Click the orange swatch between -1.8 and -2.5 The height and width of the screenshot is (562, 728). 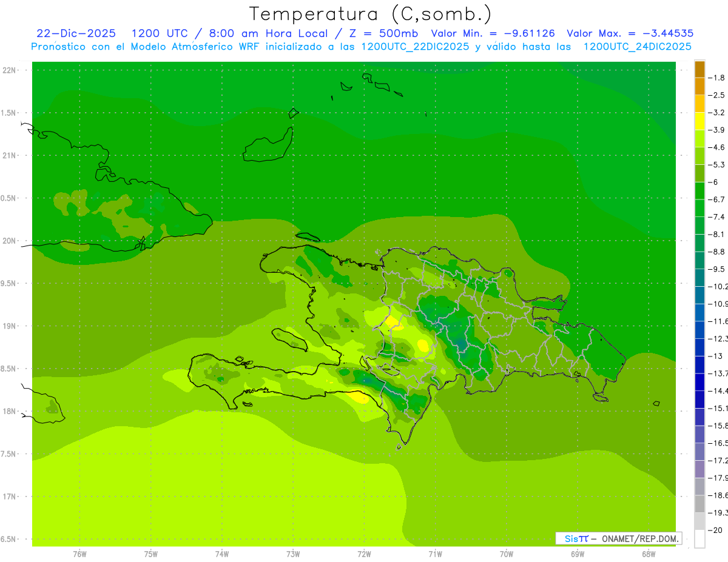coord(700,86)
